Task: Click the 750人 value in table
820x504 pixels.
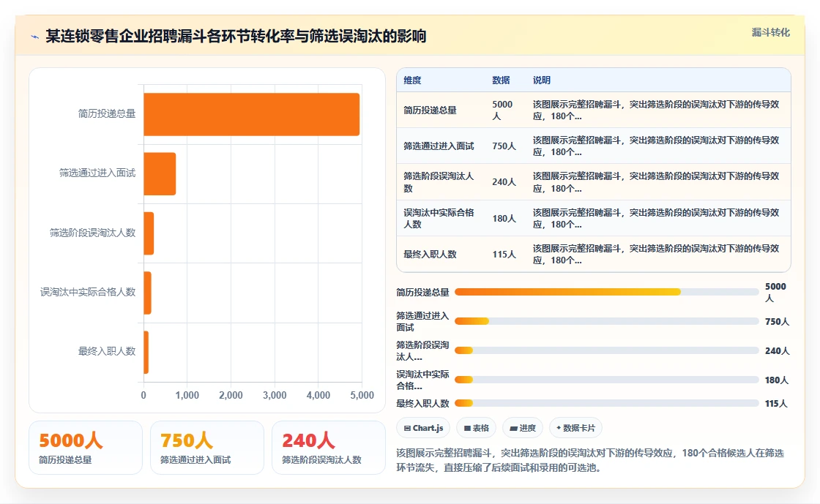Action: point(504,146)
